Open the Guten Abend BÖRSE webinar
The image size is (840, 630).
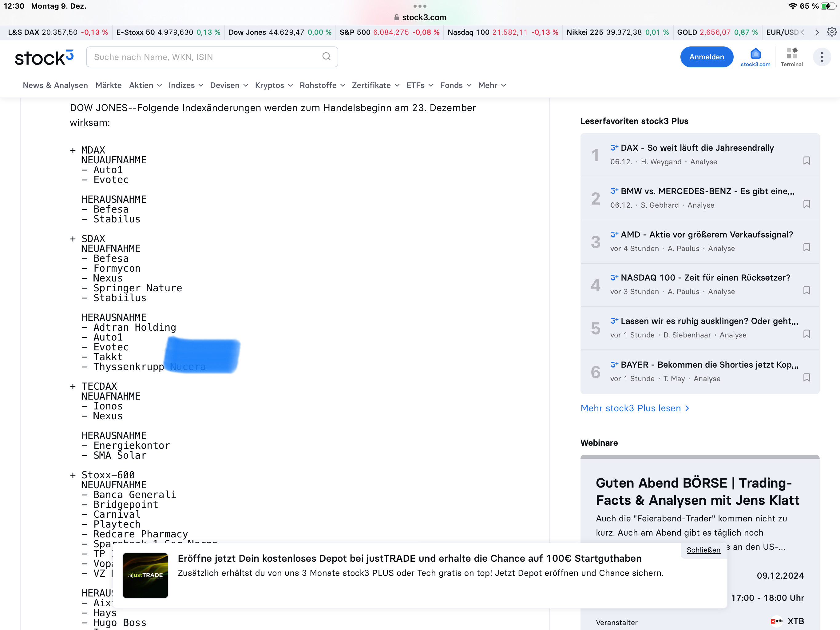(697, 491)
